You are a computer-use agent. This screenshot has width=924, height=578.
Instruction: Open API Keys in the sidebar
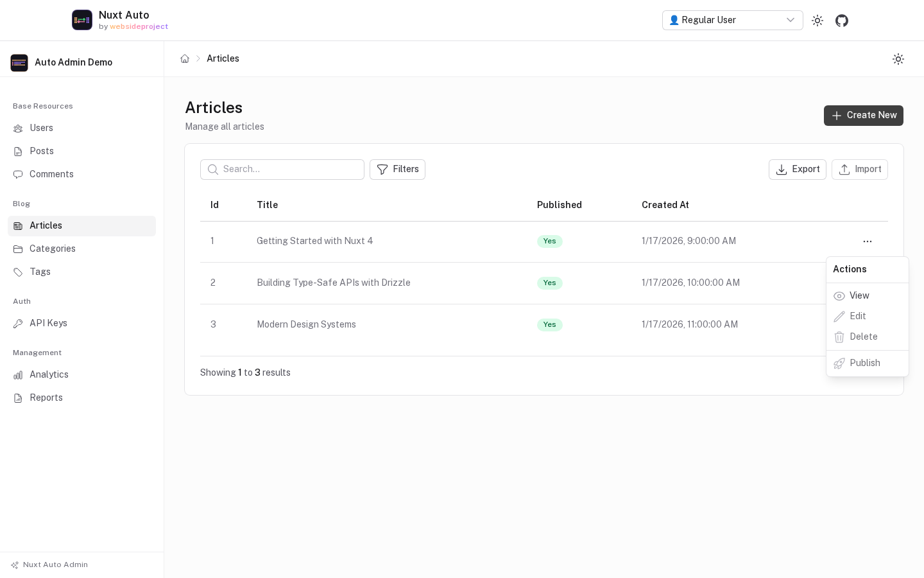tap(81, 324)
